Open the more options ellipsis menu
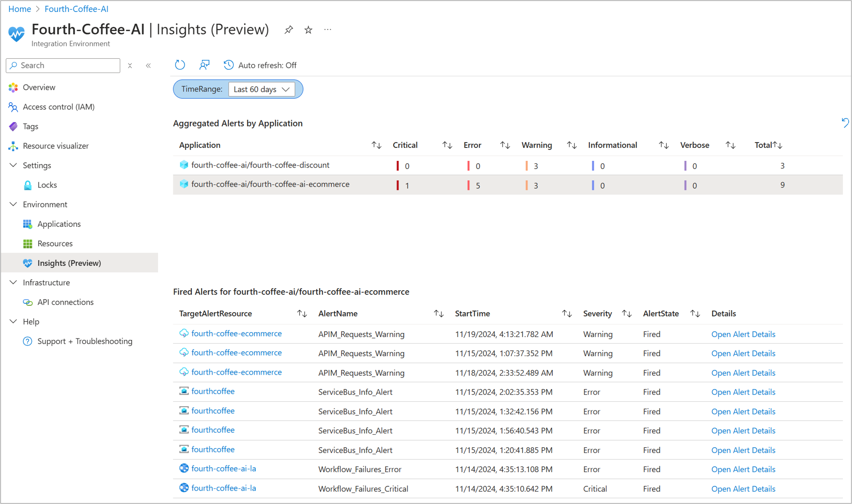Screen dimensions: 852x504 [327, 30]
